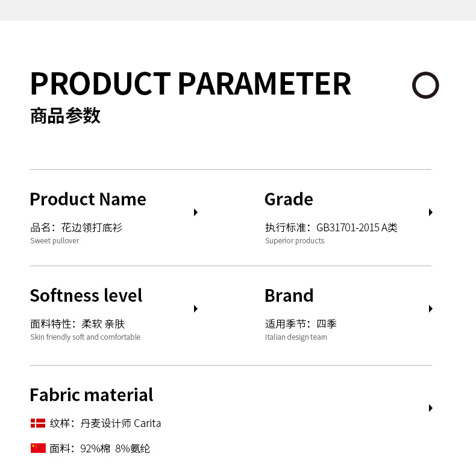Select the Fabric material heading

(92, 395)
